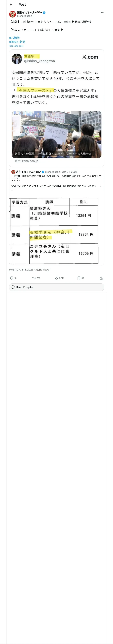Click the back arrow beside Post
113x644 pixels.
coord(11,5)
